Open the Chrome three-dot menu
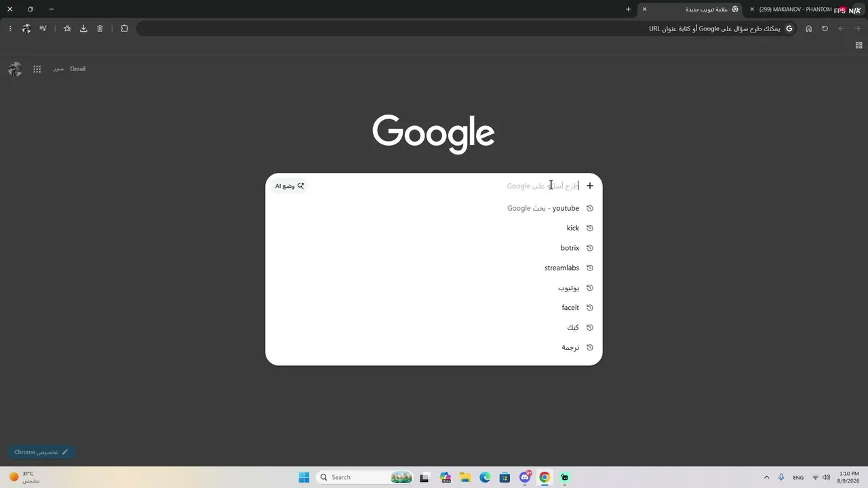This screenshot has height=488, width=868. pos(10,28)
